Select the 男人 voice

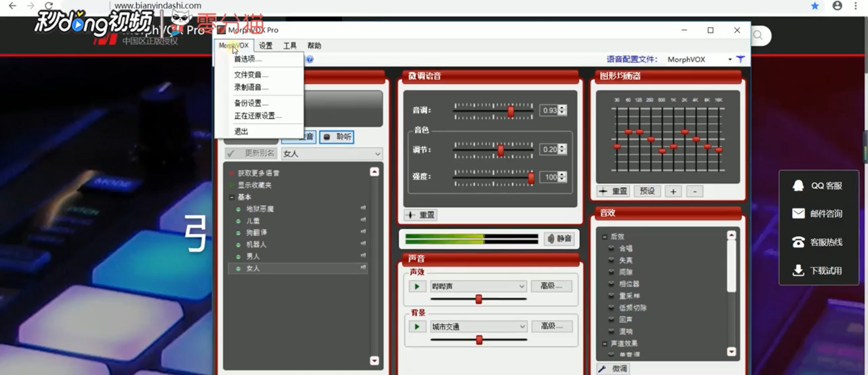pos(252,256)
